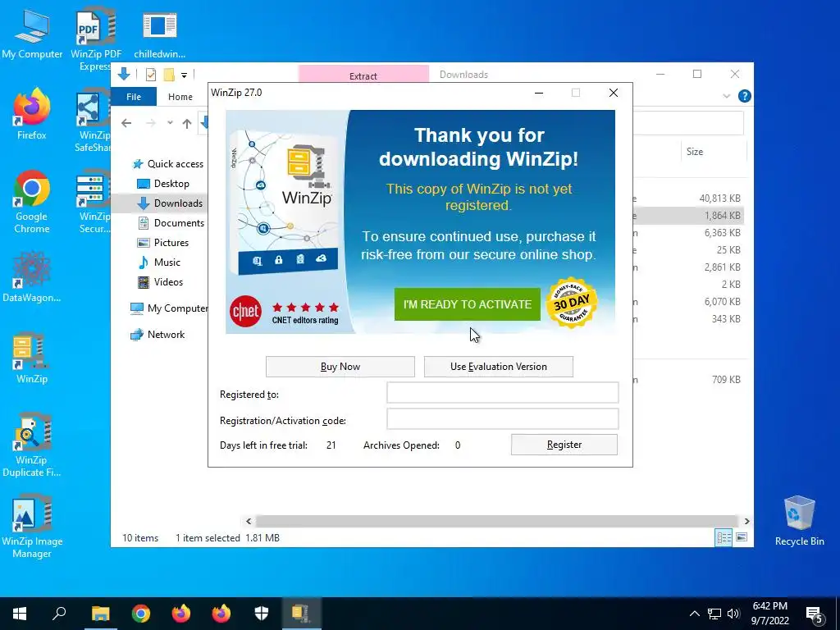Click the Register button
The width and height of the screenshot is (840, 630).
point(564,445)
